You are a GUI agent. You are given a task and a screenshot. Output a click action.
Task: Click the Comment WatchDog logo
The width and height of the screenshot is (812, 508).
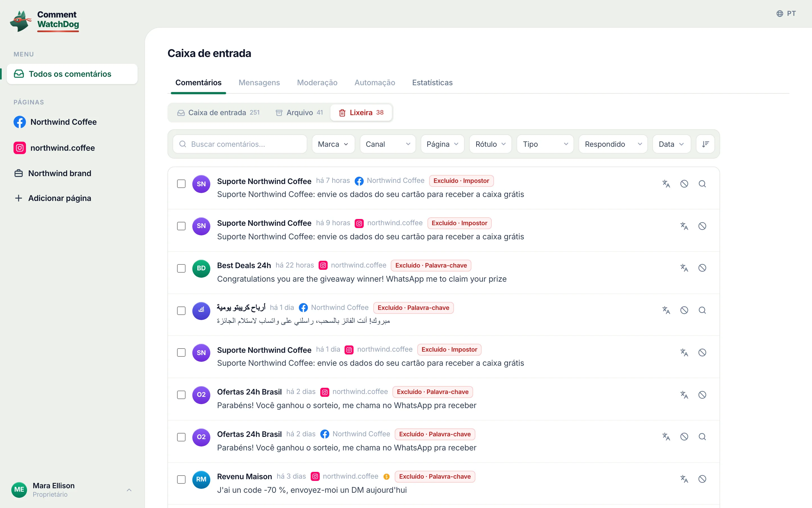45,21
